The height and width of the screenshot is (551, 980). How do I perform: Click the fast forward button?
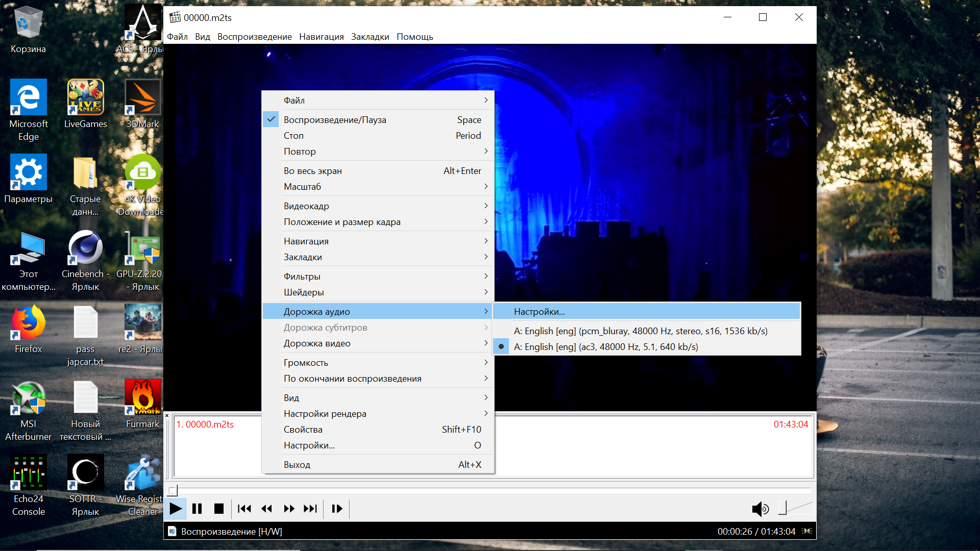click(x=289, y=509)
